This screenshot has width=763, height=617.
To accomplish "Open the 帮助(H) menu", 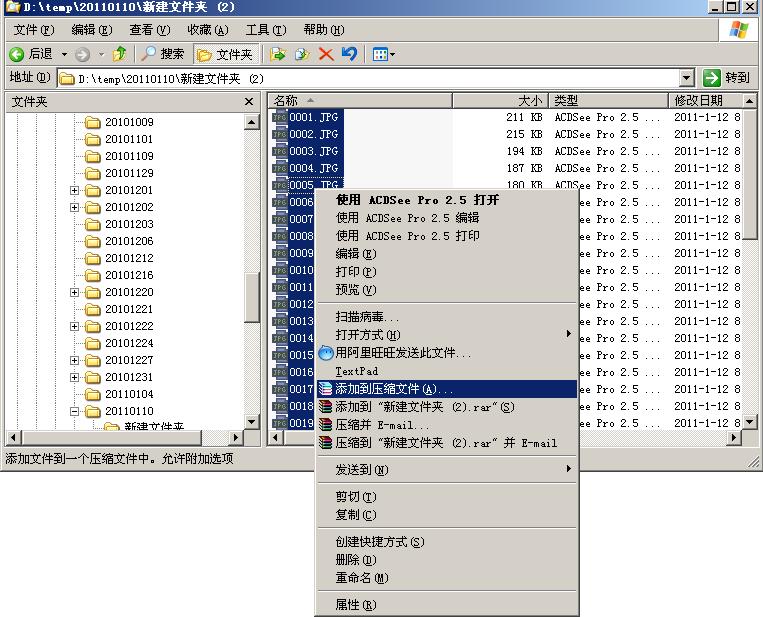I will pyautogui.click(x=324, y=30).
